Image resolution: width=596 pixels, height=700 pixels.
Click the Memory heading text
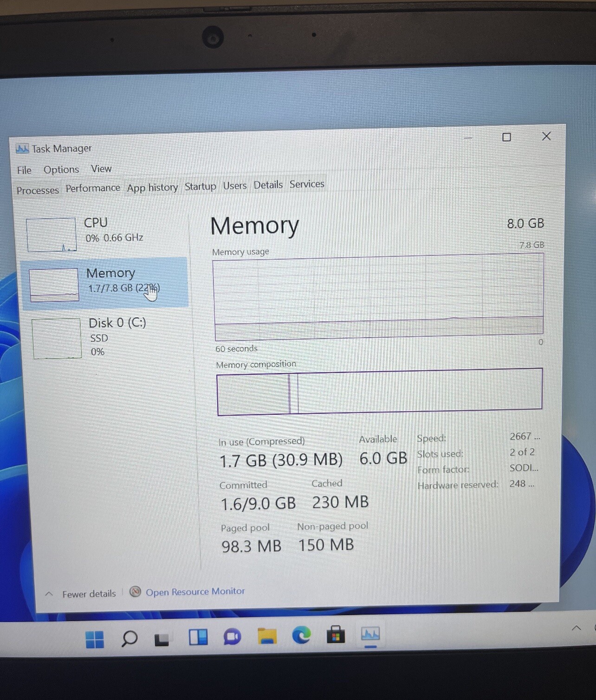pos(254,226)
